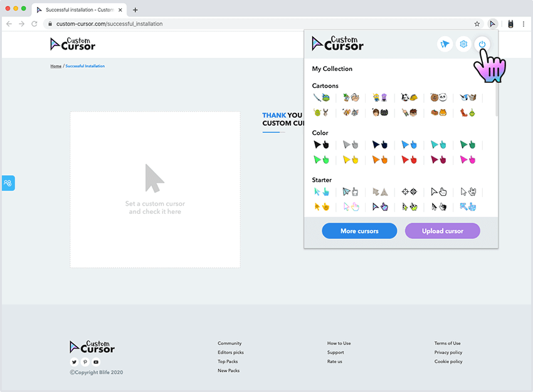Click the Home breadcrumb link
This screenshot has width=533, height=392.
(x=56, y=66)
